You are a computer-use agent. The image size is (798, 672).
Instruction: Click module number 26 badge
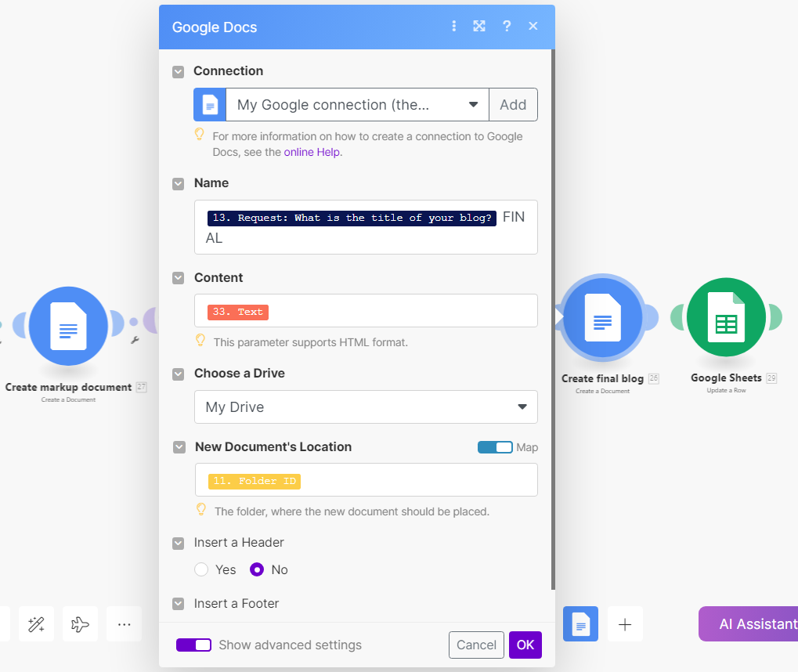[x=654, y=378]
